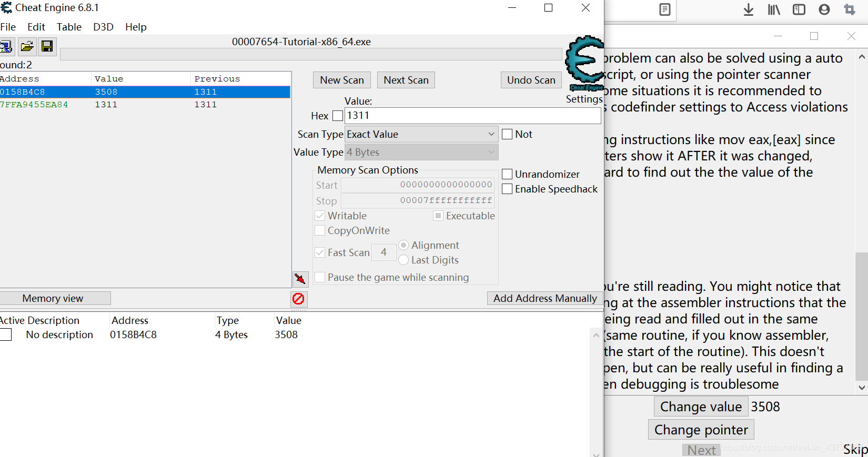Toggle the Hex checkbox
868x457 pixels.
coord(338,116)
